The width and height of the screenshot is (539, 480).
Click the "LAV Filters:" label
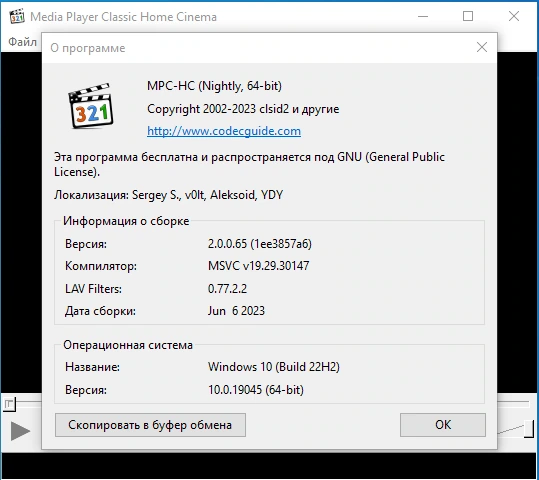tap(94, 289)
